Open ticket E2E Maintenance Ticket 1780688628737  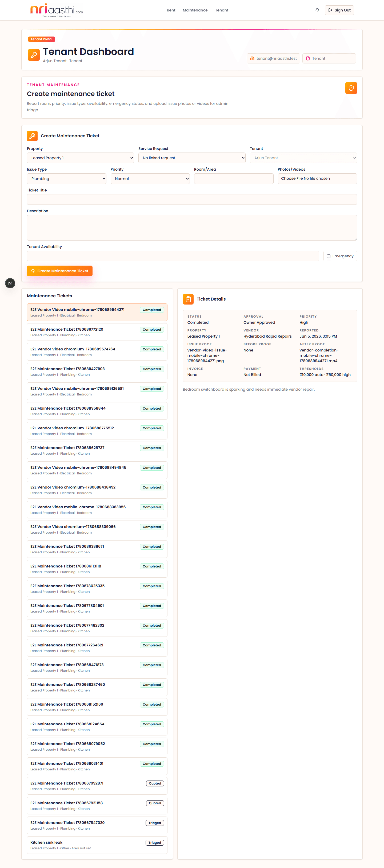click(x=97, y=450)
